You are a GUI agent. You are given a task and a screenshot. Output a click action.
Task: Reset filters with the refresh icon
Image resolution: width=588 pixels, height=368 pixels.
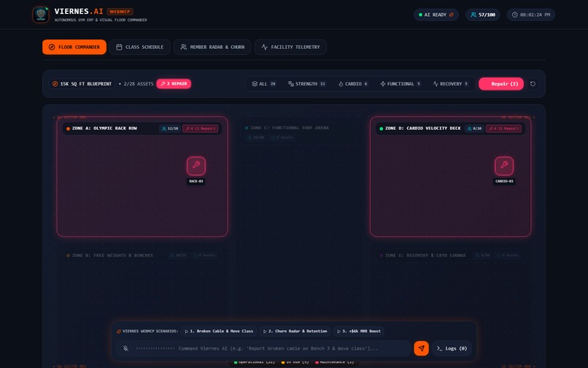tap(533, 84)
